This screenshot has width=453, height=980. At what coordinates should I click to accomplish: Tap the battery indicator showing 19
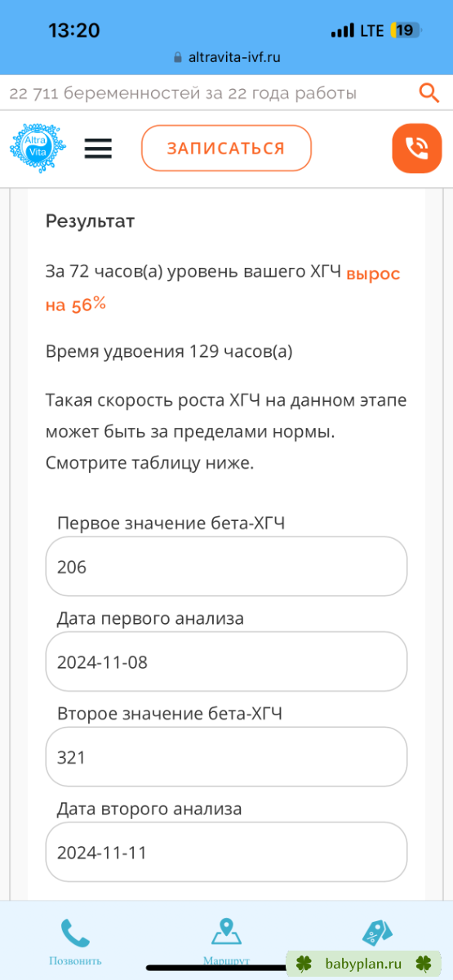coord(406,31)
